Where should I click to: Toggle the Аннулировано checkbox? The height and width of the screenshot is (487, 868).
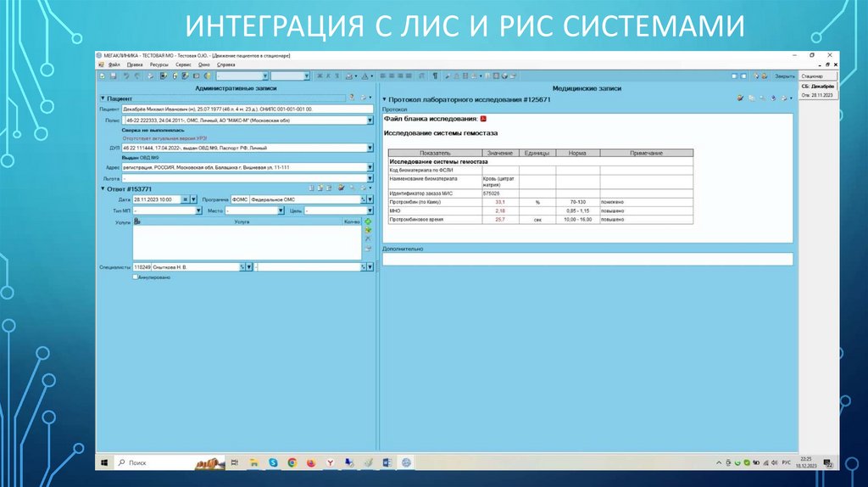[136, 277]
